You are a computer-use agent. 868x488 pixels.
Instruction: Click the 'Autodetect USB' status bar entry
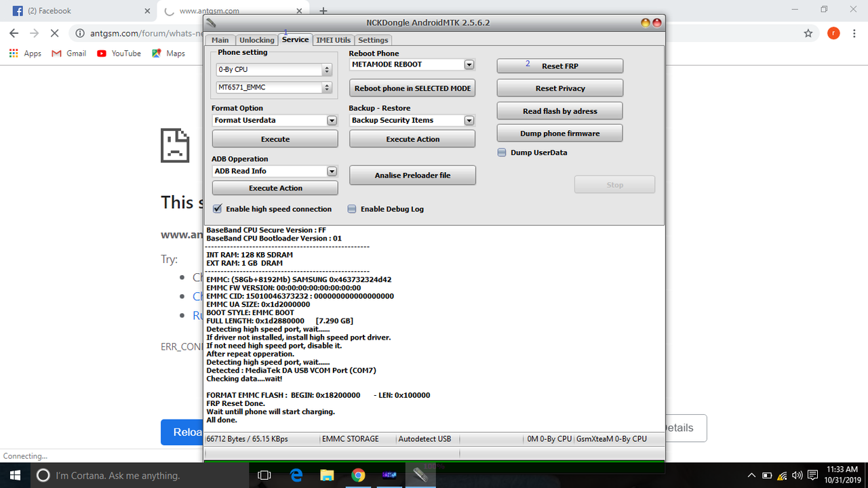click(x=425, y=439)
